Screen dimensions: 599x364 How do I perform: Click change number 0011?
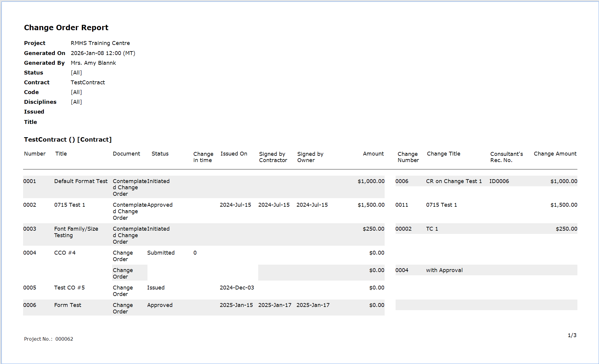pyautogui.click(x=402, y=205)
